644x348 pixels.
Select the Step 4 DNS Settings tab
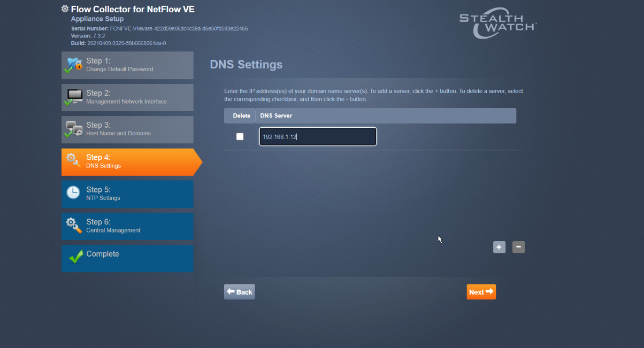[x=127, y=161]
